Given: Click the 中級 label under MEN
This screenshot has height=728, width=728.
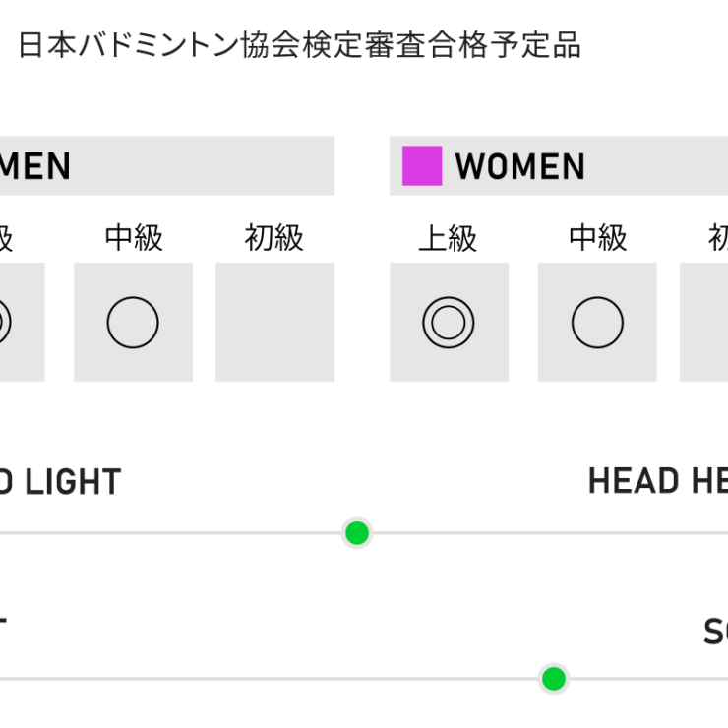Looking at the screenshot, I should click(x=133, y=238).
